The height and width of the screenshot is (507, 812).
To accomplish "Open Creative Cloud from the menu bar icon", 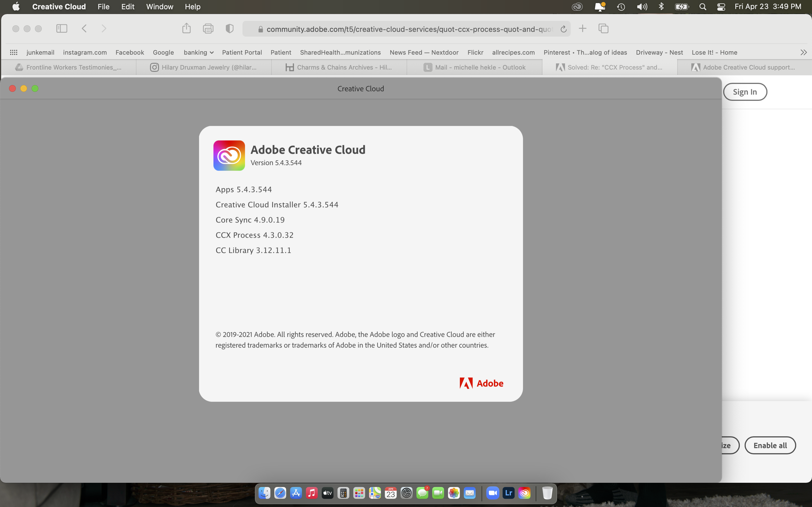I will [x=577, y=7].
